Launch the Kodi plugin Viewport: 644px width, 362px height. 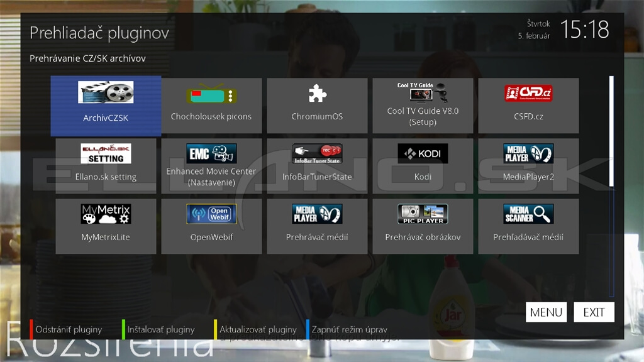pos(423,166)
